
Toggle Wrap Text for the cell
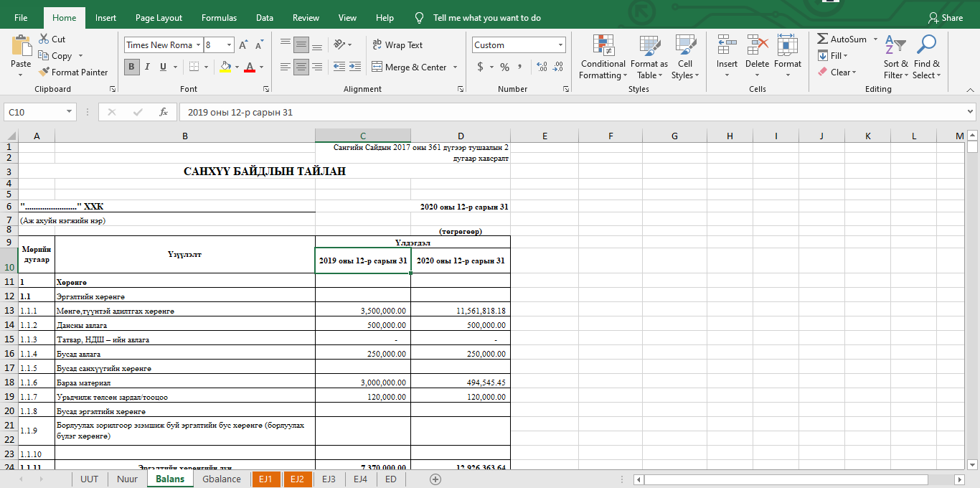pyautogui.click(x=397, y=45)
